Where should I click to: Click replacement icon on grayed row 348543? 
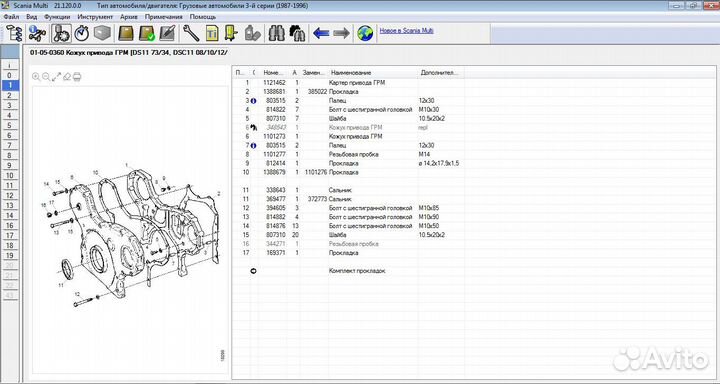click(253, 128)
